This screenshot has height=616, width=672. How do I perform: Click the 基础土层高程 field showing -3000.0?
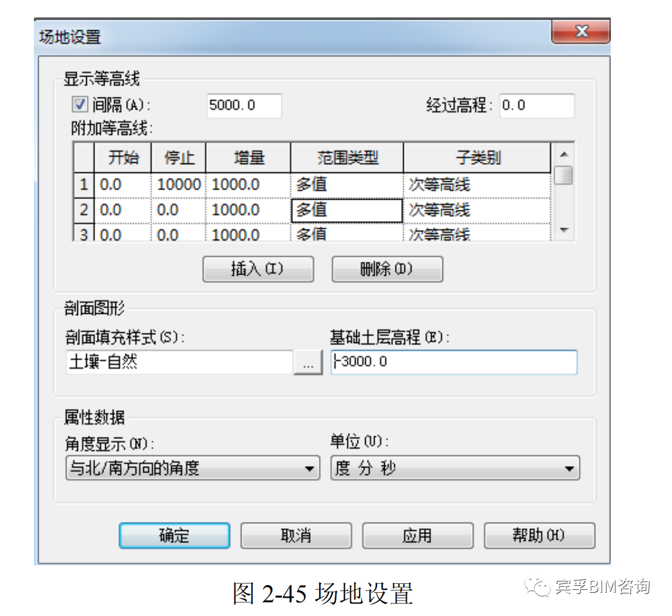coord(454,362)
